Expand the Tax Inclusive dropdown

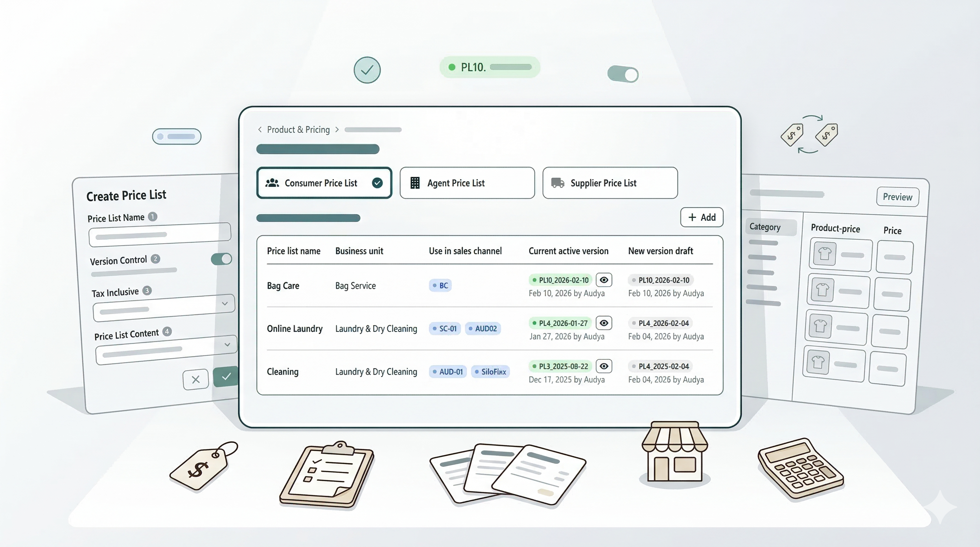point(163,307)
